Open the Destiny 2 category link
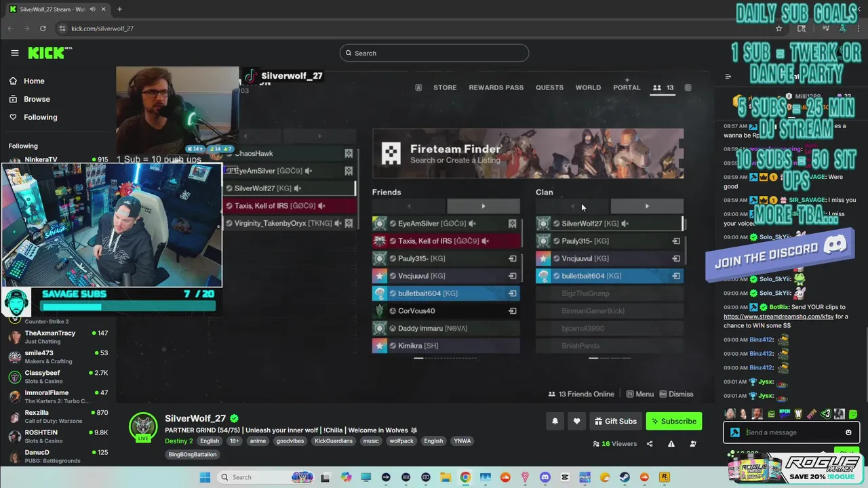 [x=179, y=441]
